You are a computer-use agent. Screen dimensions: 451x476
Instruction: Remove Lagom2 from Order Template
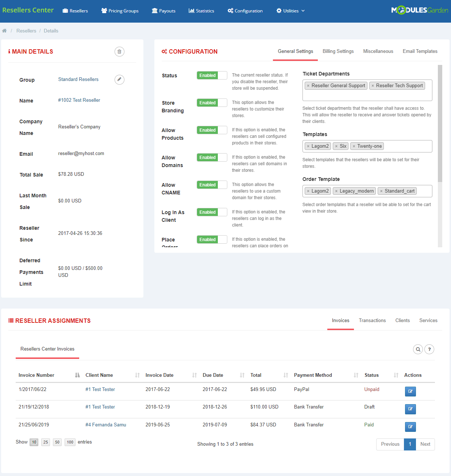click(308, 191)
